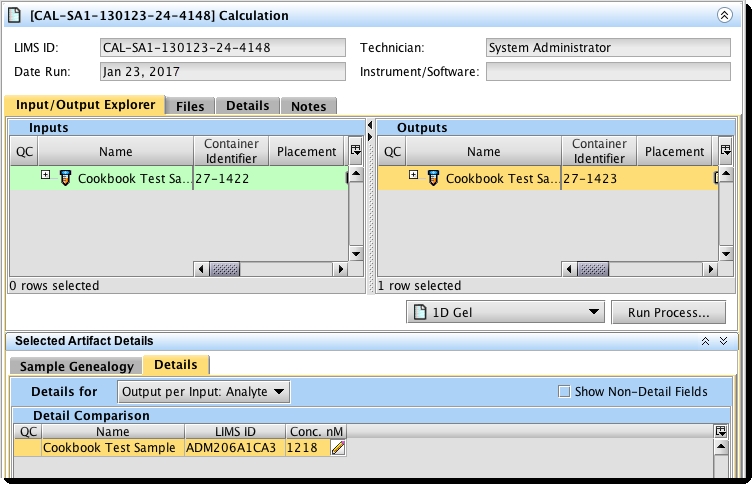Switch to the Notes tab
Viewport: 756px width, 488px height.
(308, 106)
